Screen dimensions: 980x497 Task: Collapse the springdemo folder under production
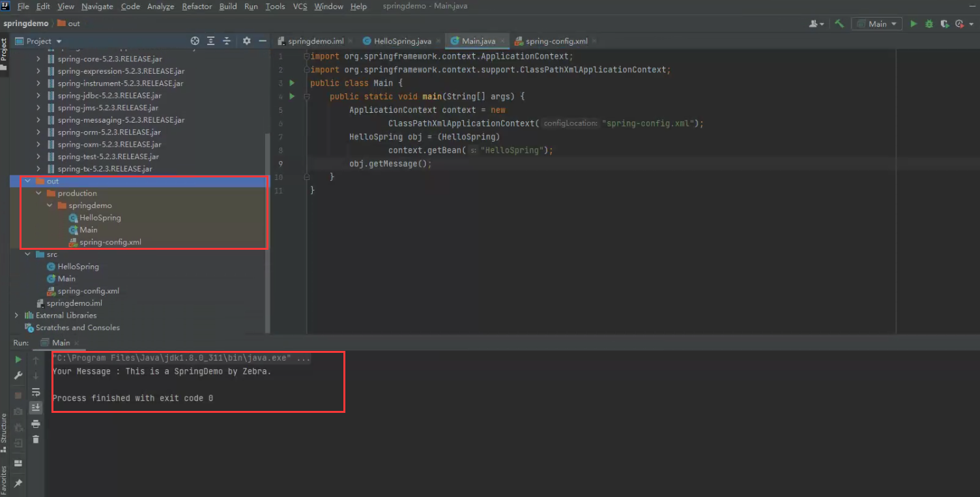click(50, 205)
